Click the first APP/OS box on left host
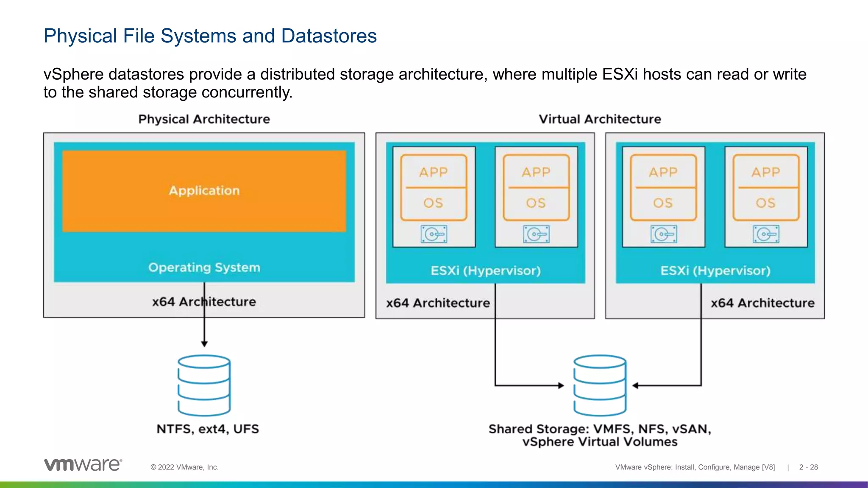 click(x=434, y=187)
